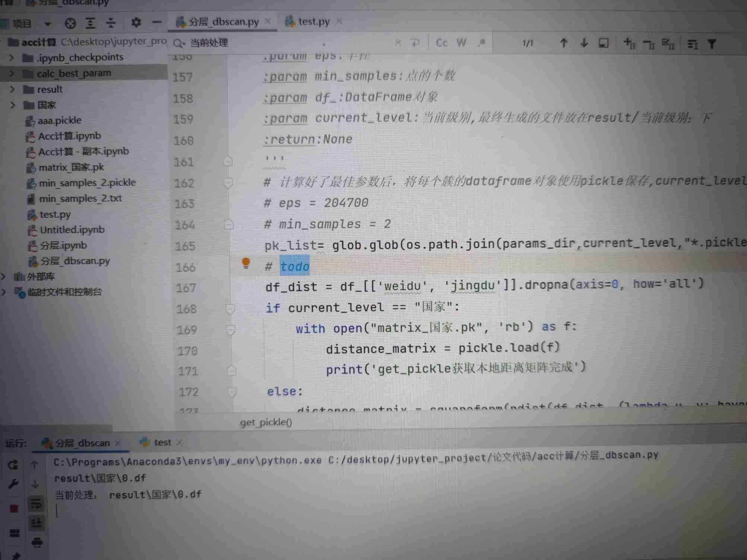Jump to previous search occurrence arrow
This screenshot has width=747, height=560.
(x=563, y=43)
